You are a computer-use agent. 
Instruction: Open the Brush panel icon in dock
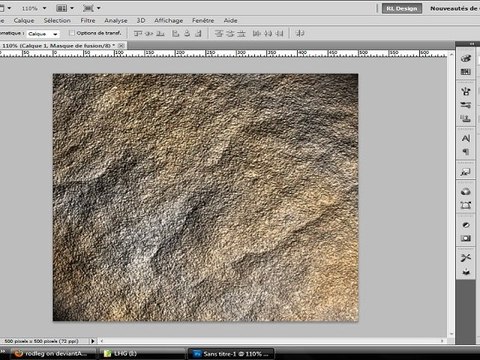466,91
